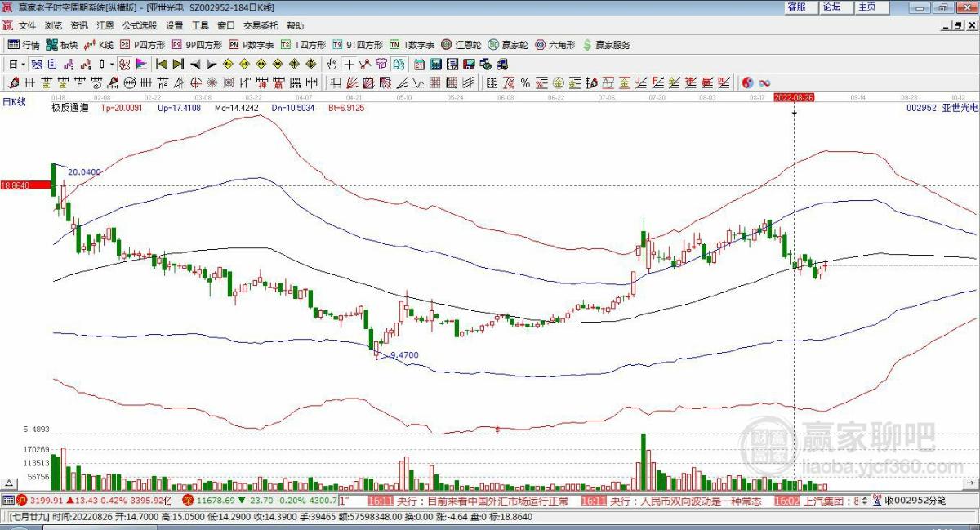Open the 文件 menu

click(28, 25)
